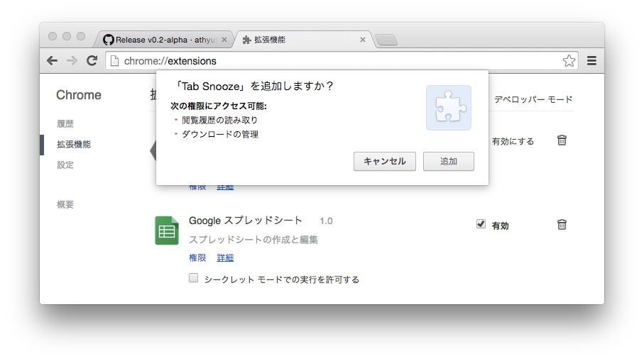Click the ダウンロードの管理 permission line

pos(220,134)
